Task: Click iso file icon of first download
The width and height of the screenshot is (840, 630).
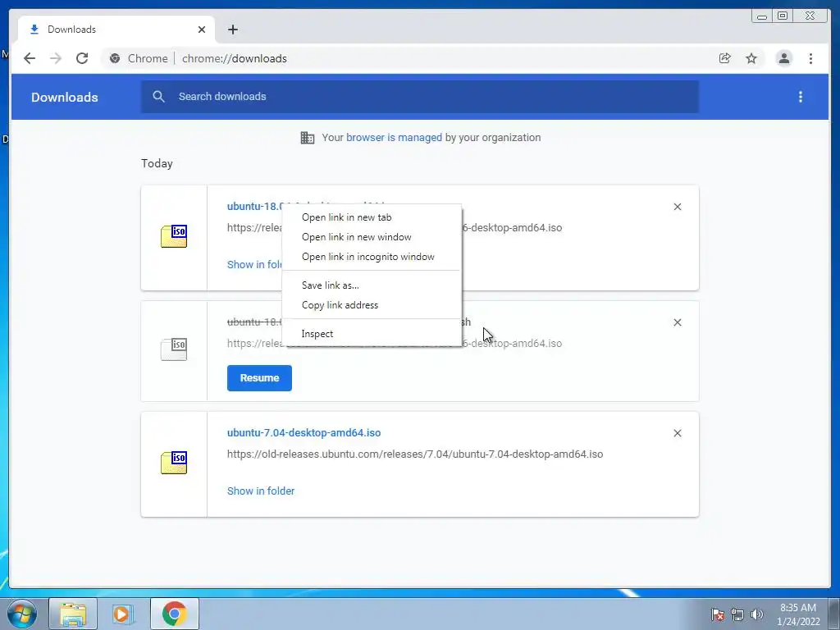Action: pos(174,236)
